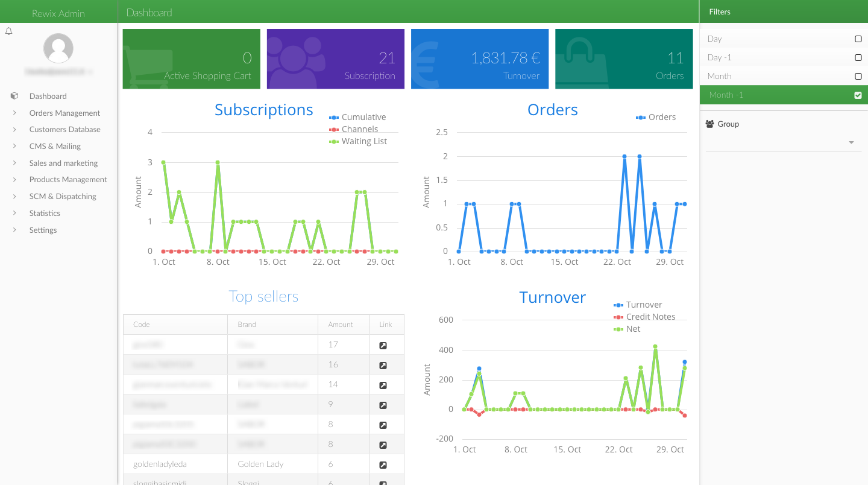Open link icon for top seller amount 17
Image resolution: width=868 pixels, height=485 pixels.
383,345
